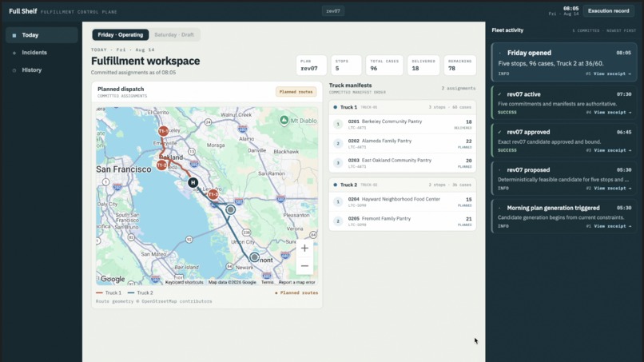View receipt for rev07 proposed event
Screen dimensions: 644x362
(x=612, y=188)
